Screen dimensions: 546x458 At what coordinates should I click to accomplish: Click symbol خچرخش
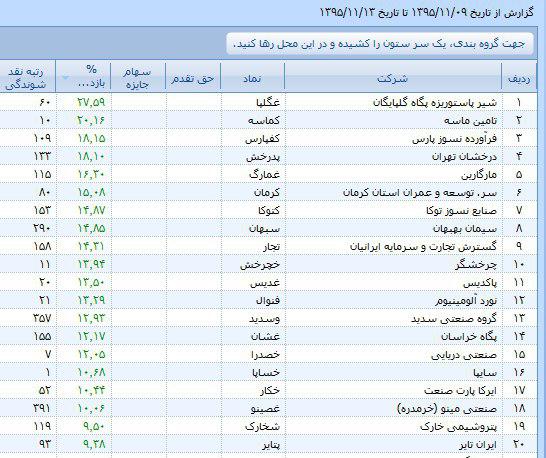pyautogui.click(x=260, y=264)
